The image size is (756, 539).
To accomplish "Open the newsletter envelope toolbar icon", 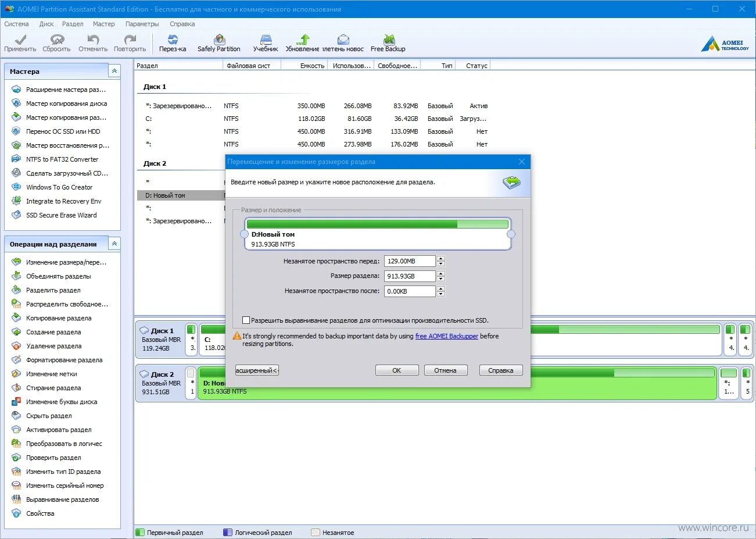I will tap(343, 43).
